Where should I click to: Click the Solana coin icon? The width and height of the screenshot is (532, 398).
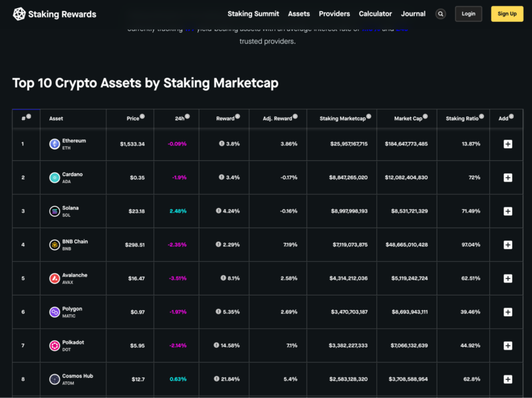click(55, 211)
